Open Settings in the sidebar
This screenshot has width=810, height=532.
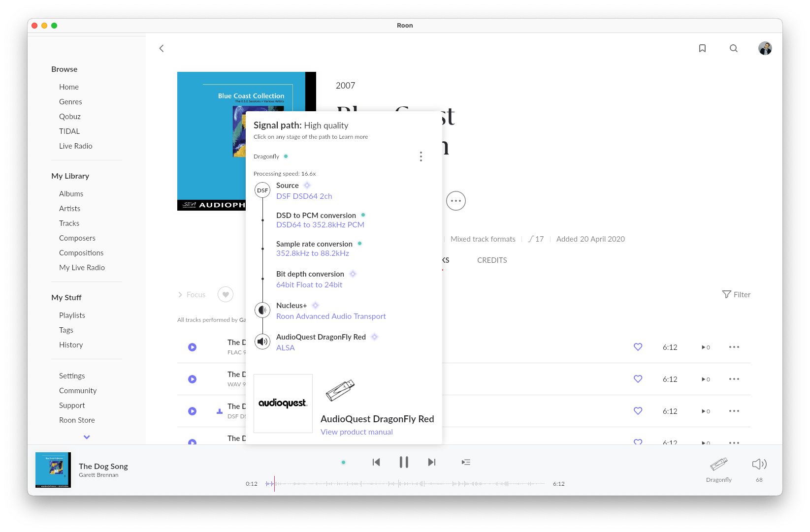point(72,376)
